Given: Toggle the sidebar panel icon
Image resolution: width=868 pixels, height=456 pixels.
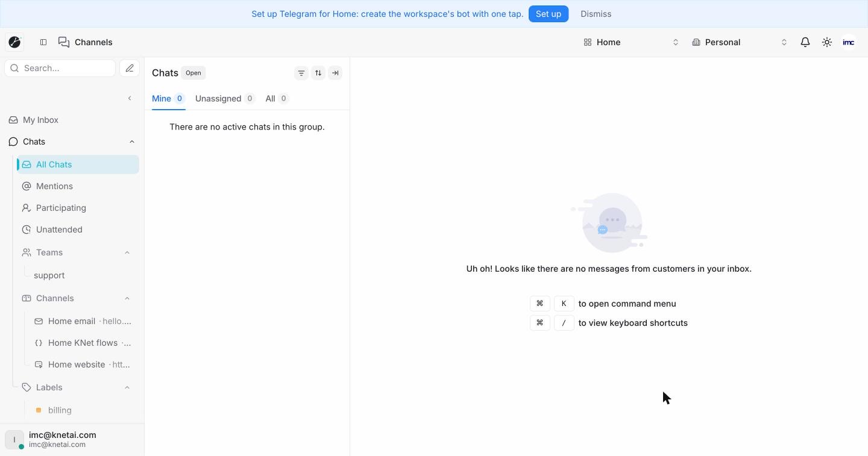Looking at the screenshot, I should click(43, 42).
